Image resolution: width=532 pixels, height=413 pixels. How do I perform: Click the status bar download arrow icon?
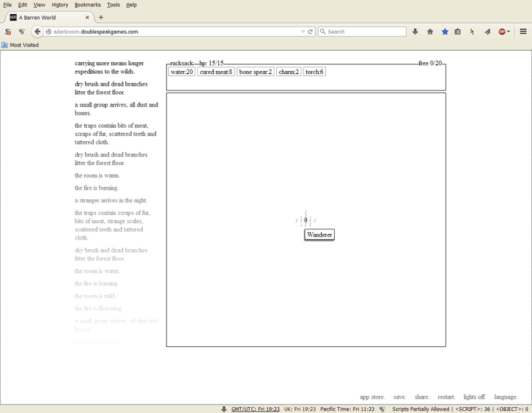tap(224, 409)
